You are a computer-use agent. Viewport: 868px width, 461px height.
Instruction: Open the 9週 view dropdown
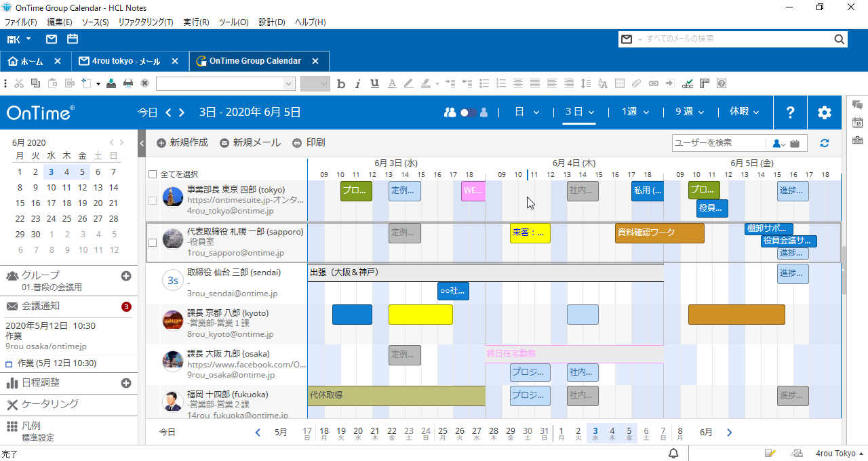pyautogui.click(x=690, y=113)
